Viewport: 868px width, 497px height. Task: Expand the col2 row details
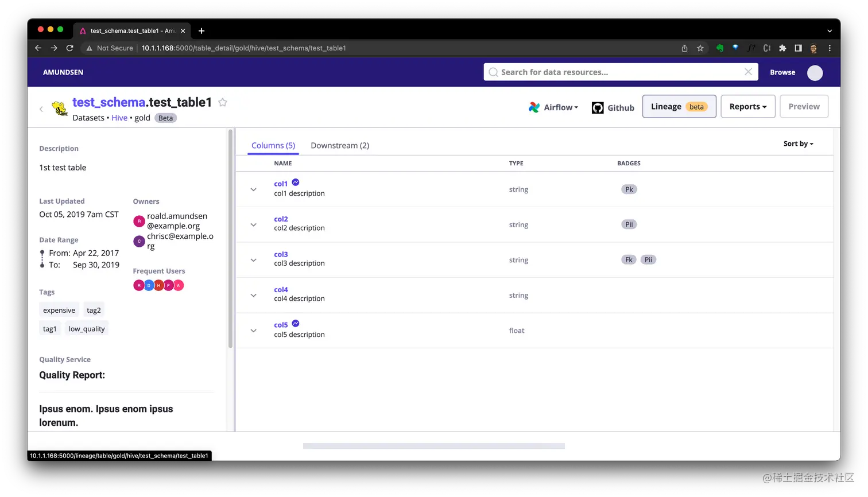pos(253,225)
